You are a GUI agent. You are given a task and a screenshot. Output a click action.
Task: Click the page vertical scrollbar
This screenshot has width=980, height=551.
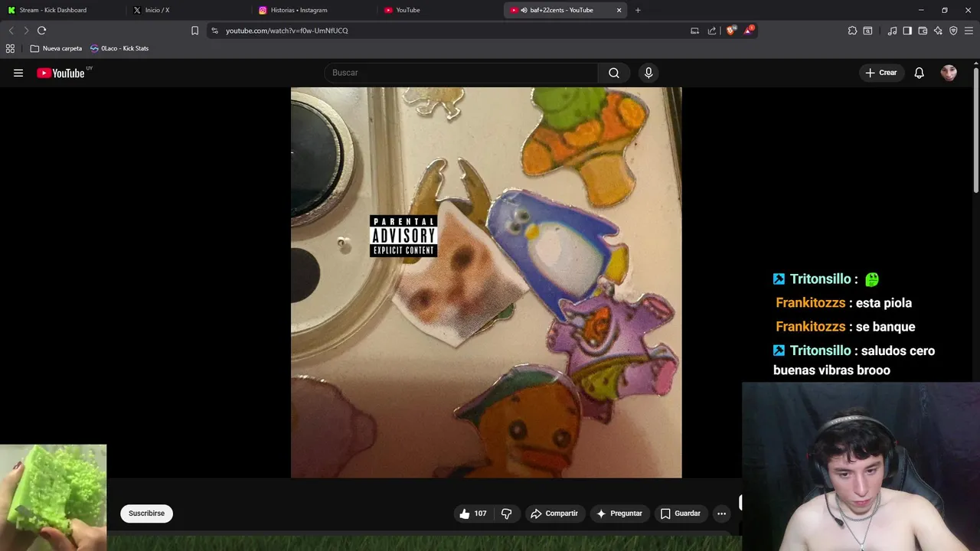(975, 130)
